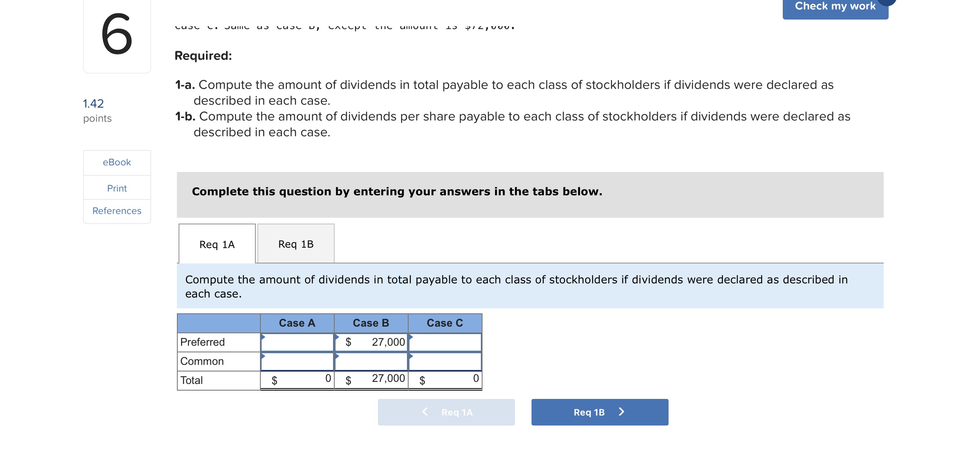The width and height of the screenshot is (980, 460).
Task: Click the Case A total cell
Action: [x=297, y=380]
